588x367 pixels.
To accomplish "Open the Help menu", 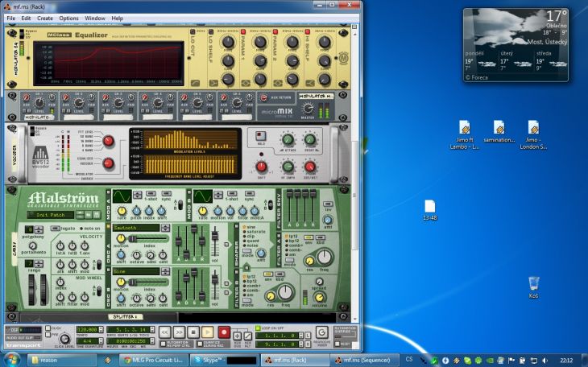I will click(x=117, y=18).
